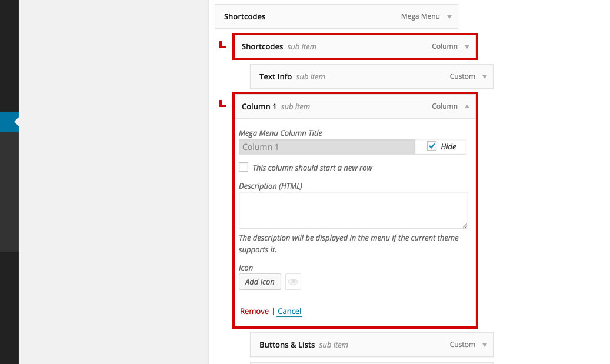Image resolution: width=610 pixels, height=364 pixels.
Task: Click the Add Icon button
Action: [260, 282]
